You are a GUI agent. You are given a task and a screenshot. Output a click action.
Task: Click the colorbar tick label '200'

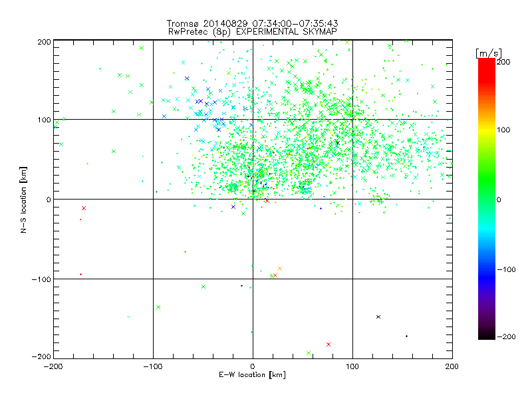pyautogui.click(x=503, y=62)
